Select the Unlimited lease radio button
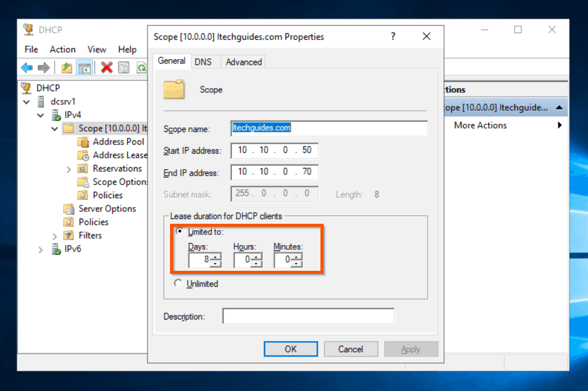The image size is (588, 391). point(178,284)
